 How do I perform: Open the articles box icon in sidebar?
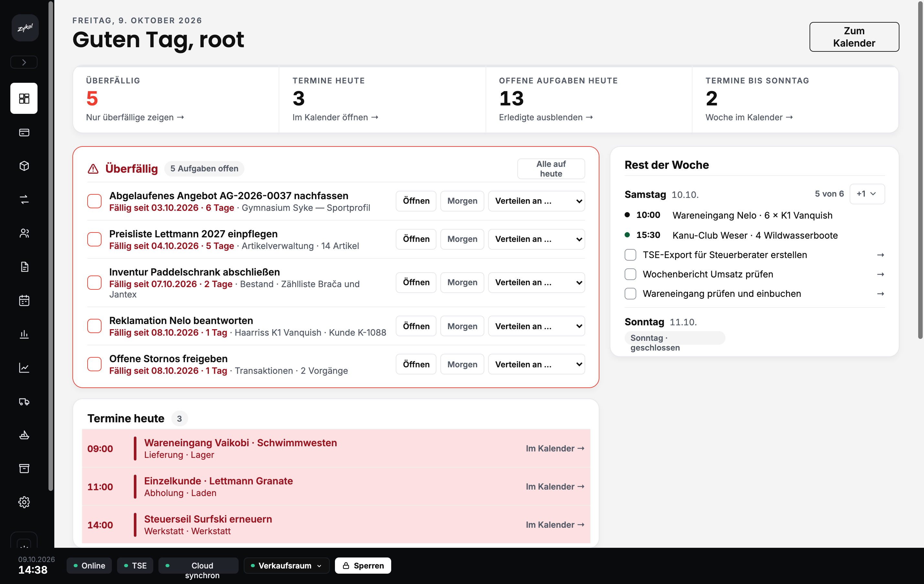pos(24,166)
